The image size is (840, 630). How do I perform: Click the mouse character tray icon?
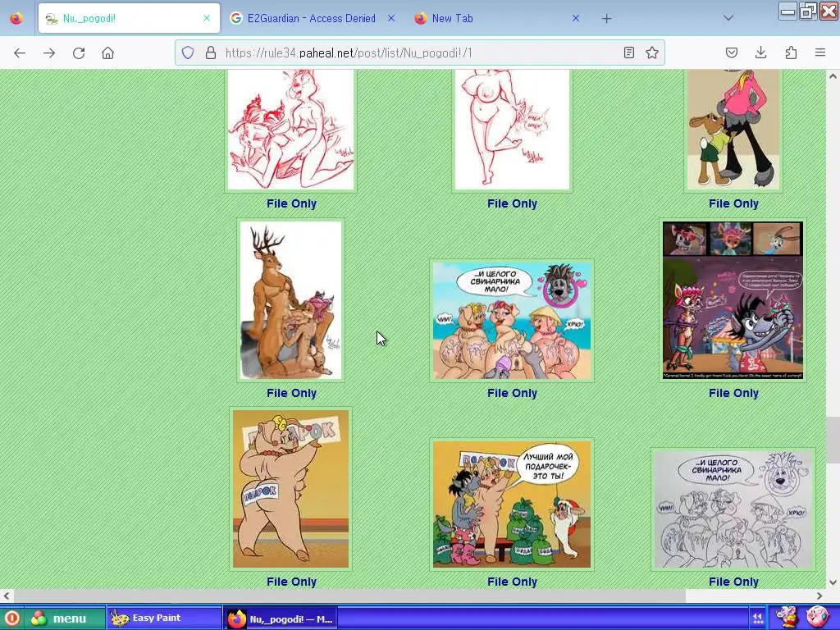(787, 617)
